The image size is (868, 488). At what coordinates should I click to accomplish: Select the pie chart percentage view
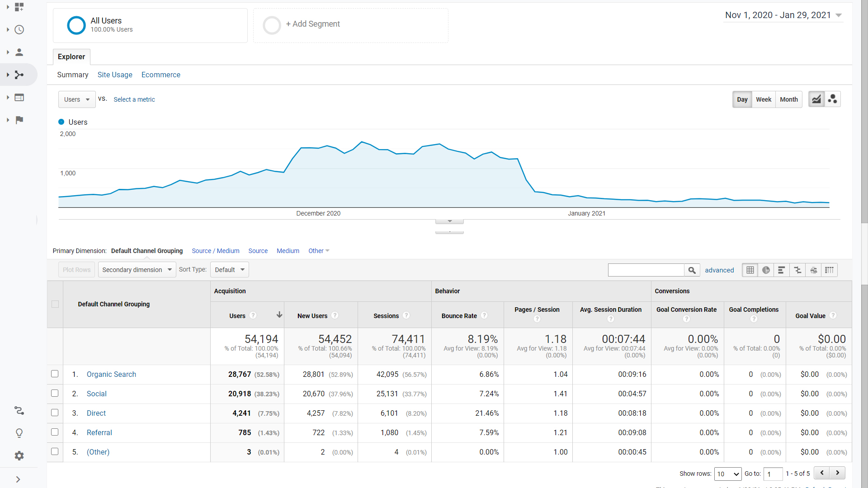[766, 270]
